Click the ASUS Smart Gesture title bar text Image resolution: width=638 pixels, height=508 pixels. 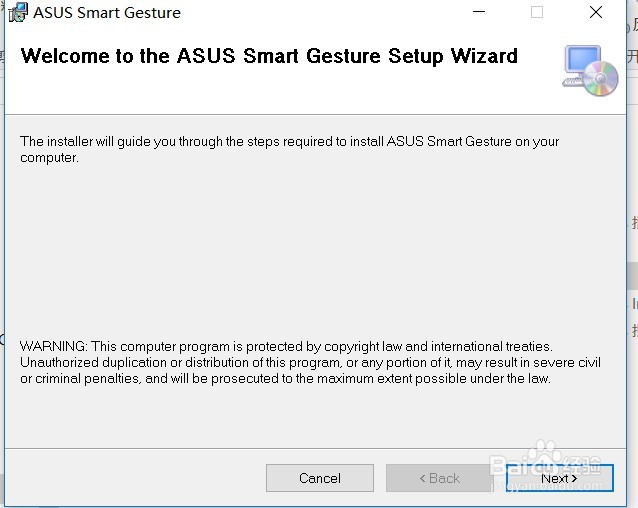(x=107, y=13)
